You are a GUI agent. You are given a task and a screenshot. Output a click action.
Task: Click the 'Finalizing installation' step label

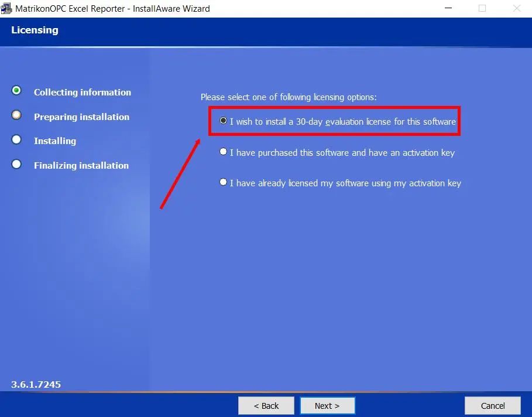click(81, 165)
